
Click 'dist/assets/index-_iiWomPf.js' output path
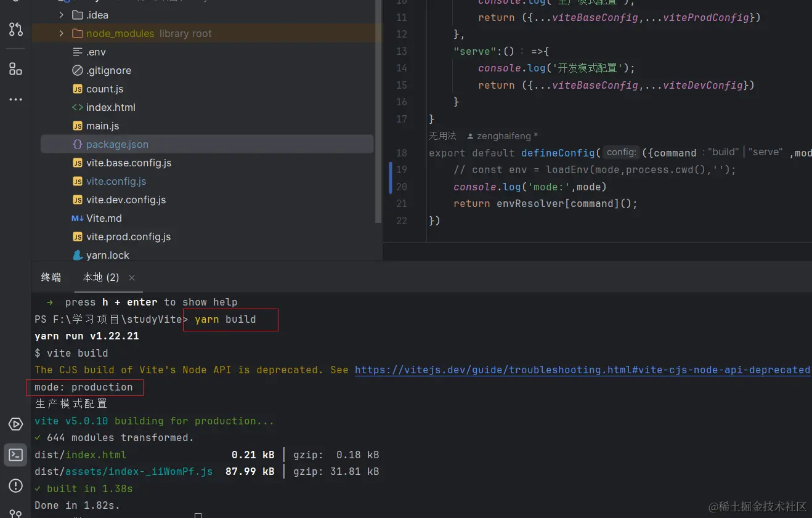click(124, 471)
